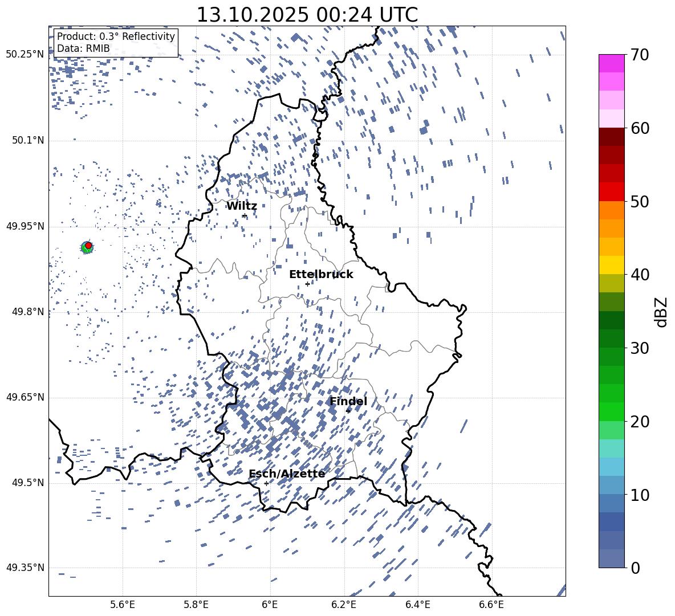This screenshot has height=616, width=675.
Task: Click the colorbar 60 tick label
Action: (640, 128)
